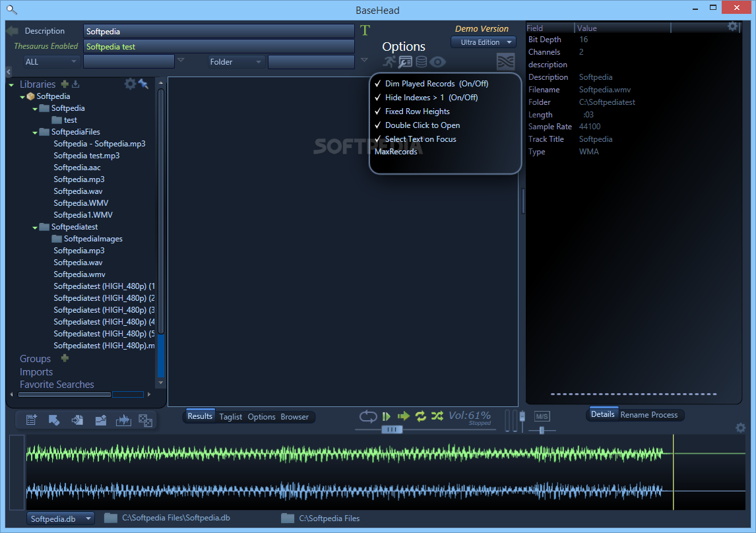Image resolution: width=756 pixels, height=533 pixels.
Task: Click the triangle right of the ALL text field
Action: coord(181,60)
